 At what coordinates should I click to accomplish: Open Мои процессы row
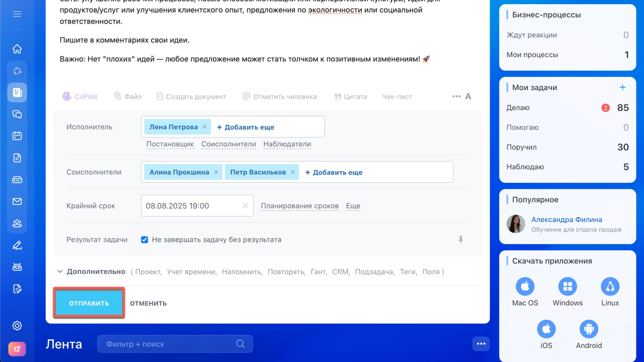point(568,55)
